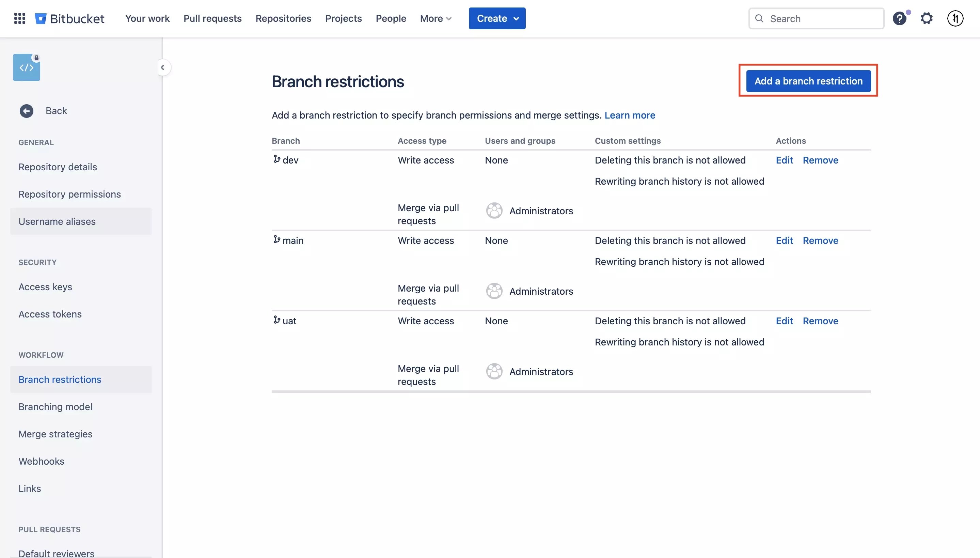Open the app switcher grid icon

(x=19, y=18)
